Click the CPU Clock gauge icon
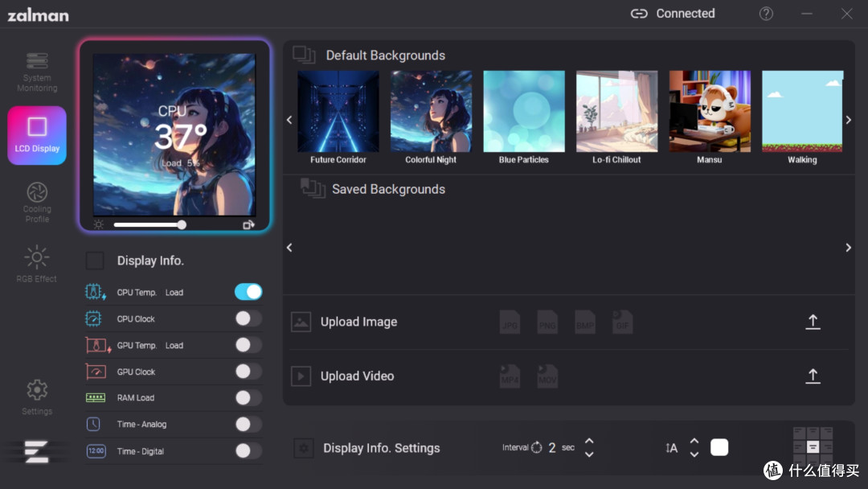868x489 pixels. pos(93,318)
